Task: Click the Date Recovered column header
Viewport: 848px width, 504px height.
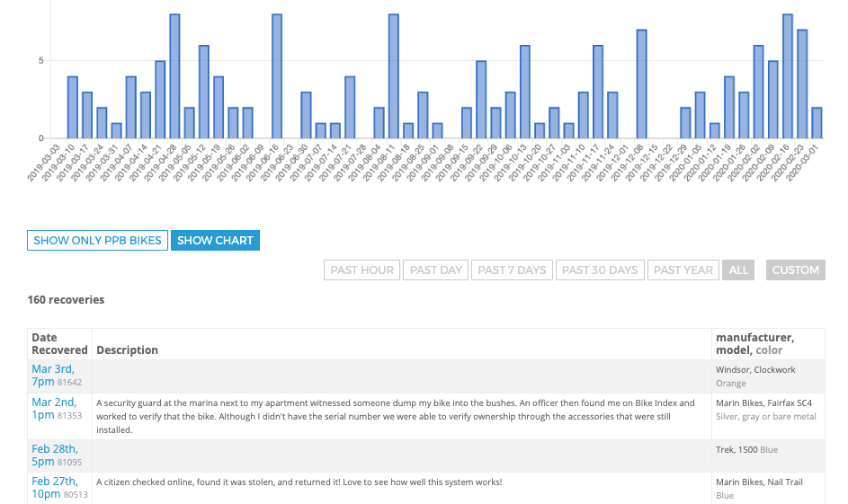Action: 59,343
